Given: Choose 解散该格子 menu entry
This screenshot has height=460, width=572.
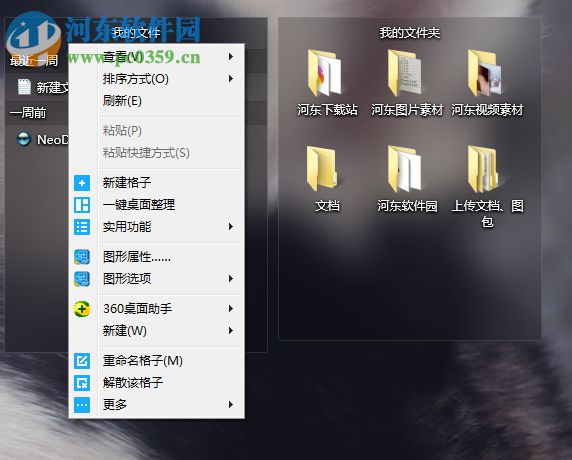Looking at the screenshot, I should 156,383.
